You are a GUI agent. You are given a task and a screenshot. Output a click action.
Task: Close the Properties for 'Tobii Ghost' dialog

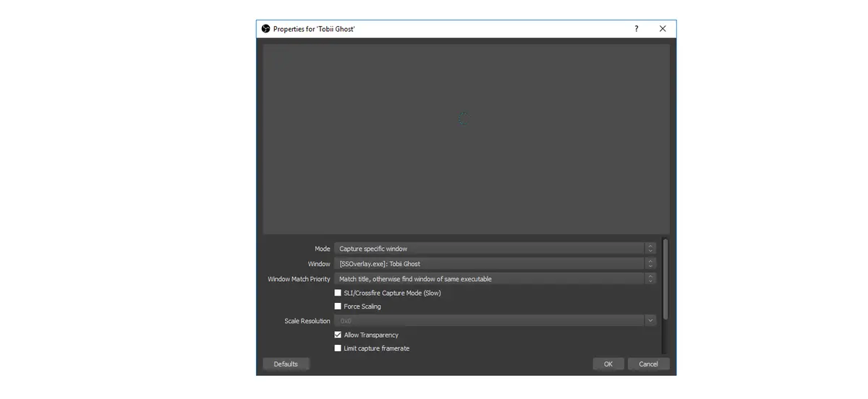[663, 29]
